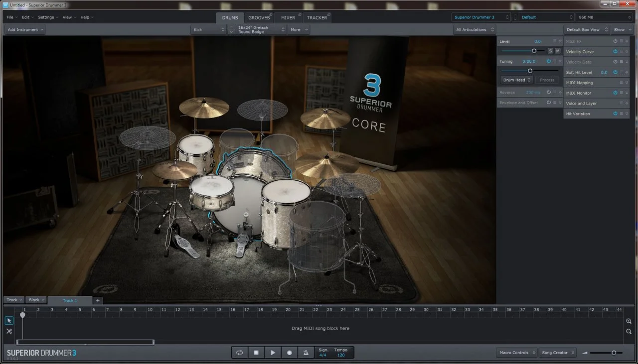Toggle Velocity Curve power switch
This screenshot has height=364, width=638.
(615, 52)
